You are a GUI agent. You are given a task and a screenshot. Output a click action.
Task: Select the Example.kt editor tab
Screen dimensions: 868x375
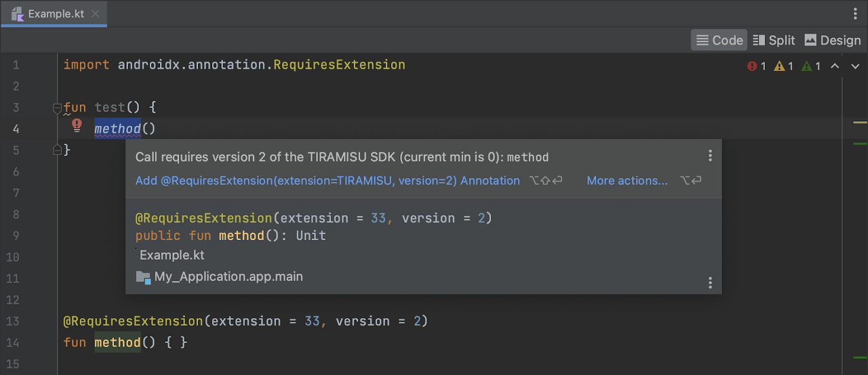(x=54, y=14)
